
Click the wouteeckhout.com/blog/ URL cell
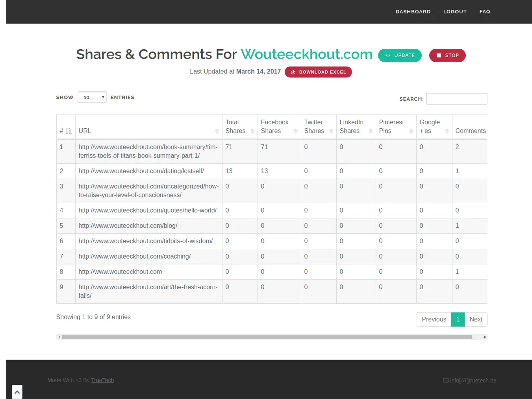[x=148, y=226]
